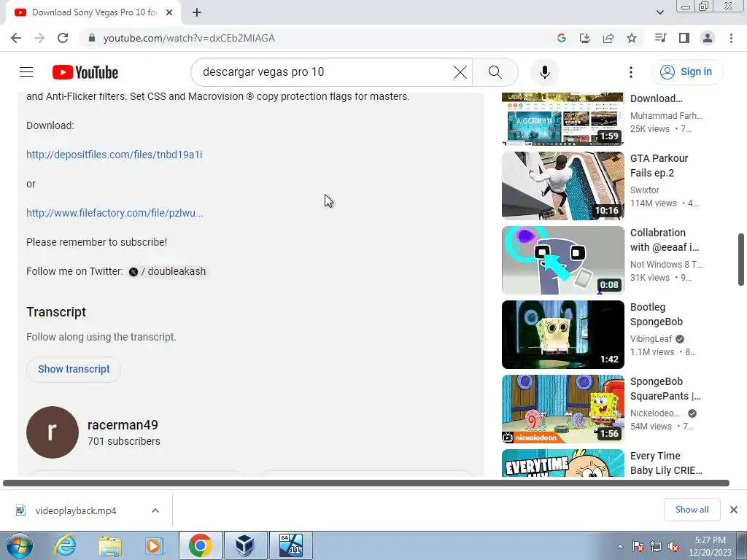Open the Google icon in address bar

[562, 38]
